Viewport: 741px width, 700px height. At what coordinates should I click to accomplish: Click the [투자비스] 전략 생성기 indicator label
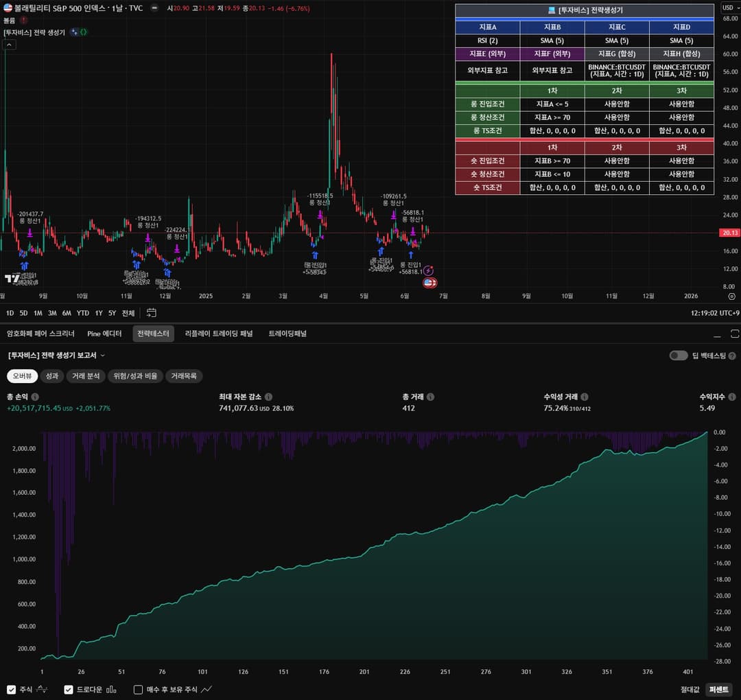click(34, 32)
